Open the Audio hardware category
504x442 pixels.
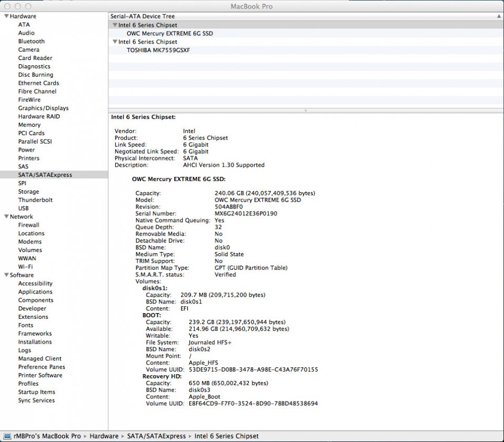coord(26,33)
